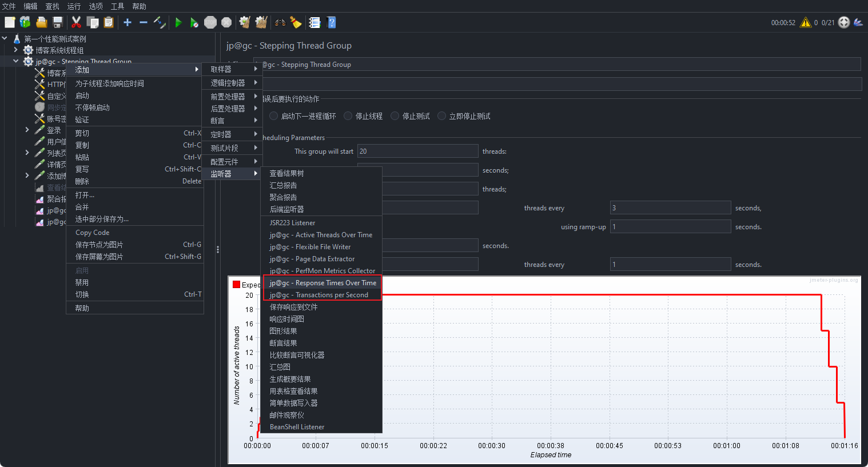868x467 pixels.
Task: Click 帮助 at context menu bottom
Action: (x=135, y=308)
